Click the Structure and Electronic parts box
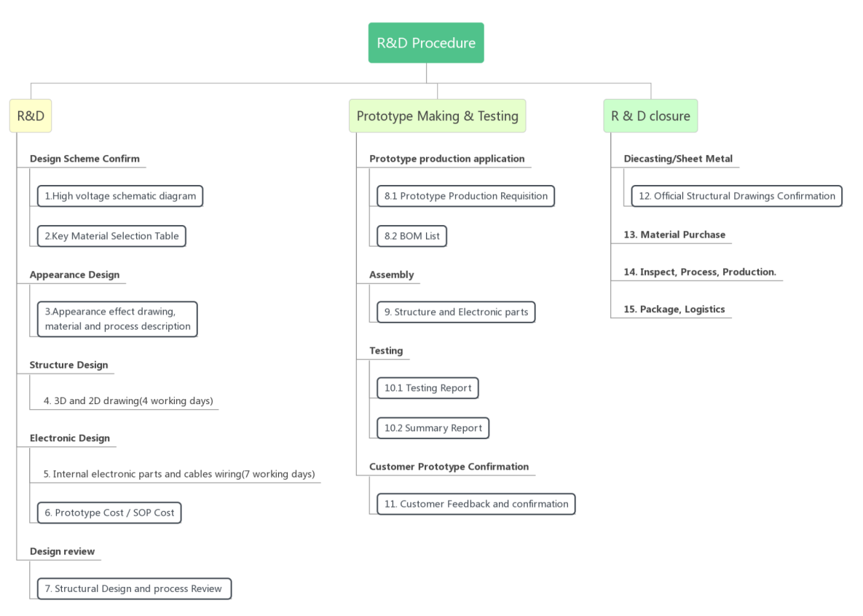Screen dimensions: 863x616 456,312
